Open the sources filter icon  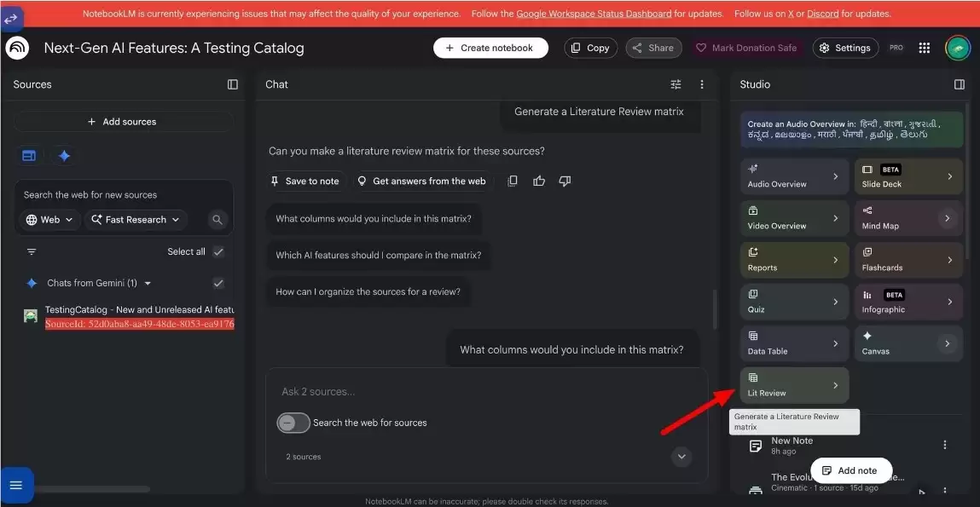[32, 251]
